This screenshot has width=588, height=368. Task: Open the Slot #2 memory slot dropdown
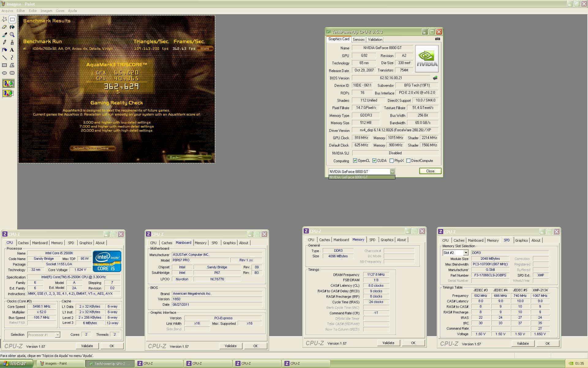466,253
